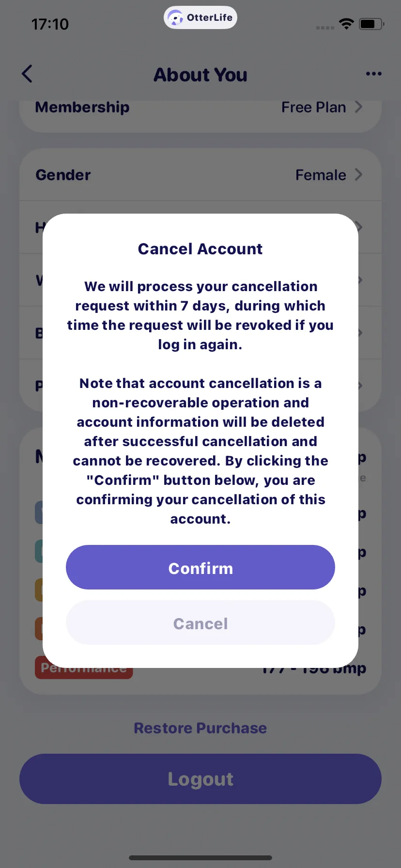Image resolution: width=401 pixels, height=868 pixels.
Task: Confirm the account cancellation
Action: (200, 567)
